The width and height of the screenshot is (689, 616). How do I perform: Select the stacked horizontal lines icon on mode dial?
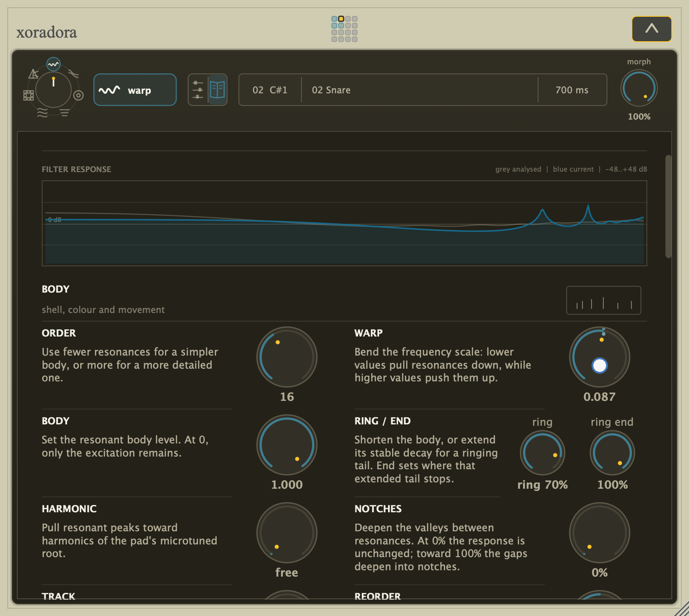pyautogui.click(x=64, y=113)
